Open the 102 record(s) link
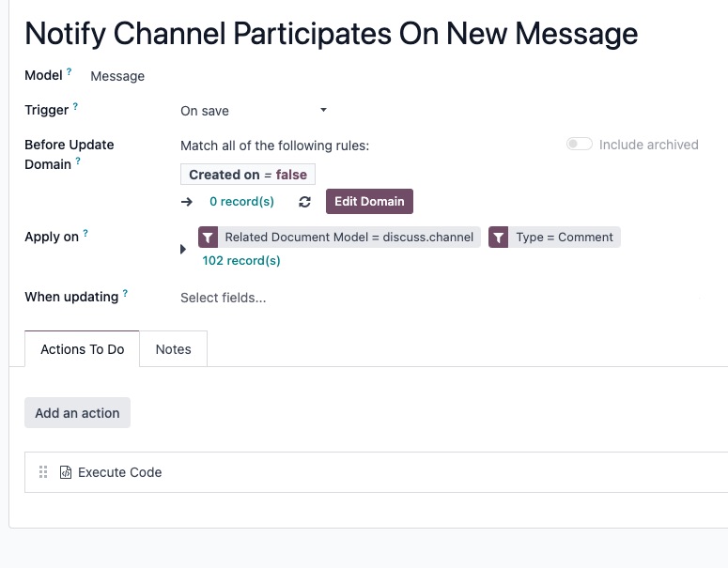Screen dimensions: 728x568 (241, 261)
